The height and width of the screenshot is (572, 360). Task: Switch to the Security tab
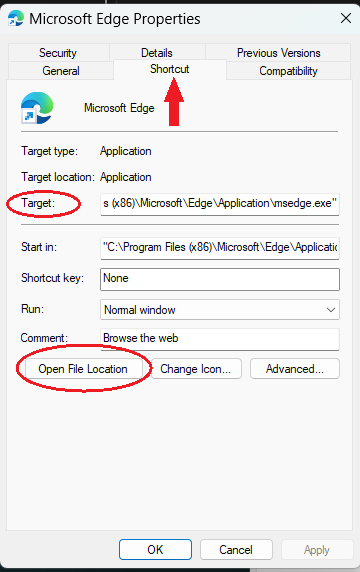coord(58,53)
